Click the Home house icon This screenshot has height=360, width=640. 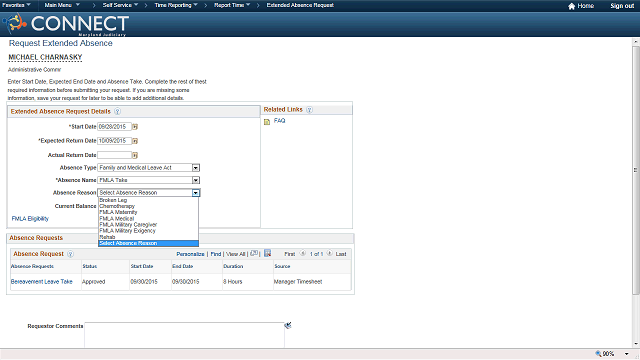(x=571, y=6)
